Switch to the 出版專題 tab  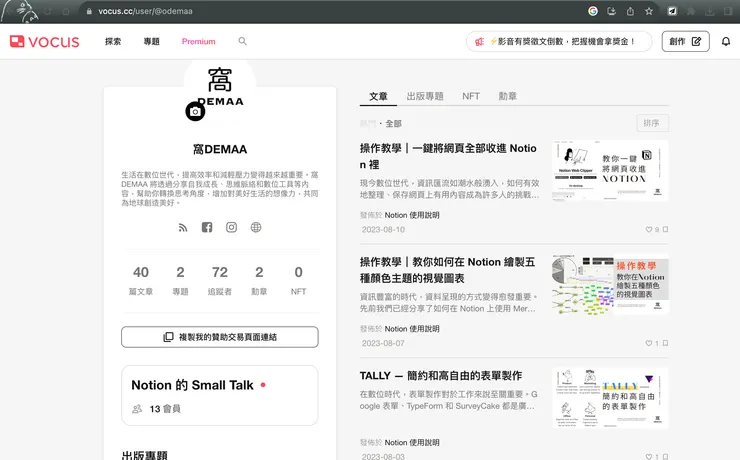click(425, 96)
